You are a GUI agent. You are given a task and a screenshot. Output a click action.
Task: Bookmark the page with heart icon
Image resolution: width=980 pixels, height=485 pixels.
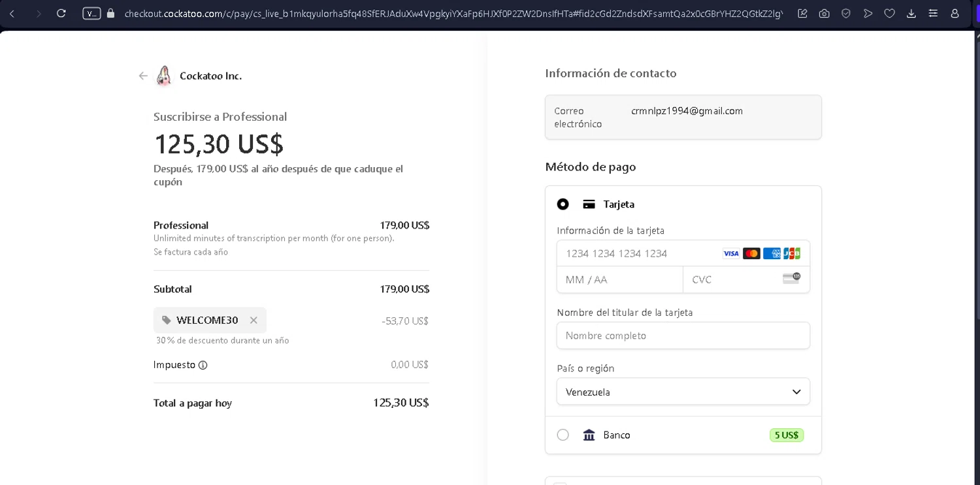click(x=889, y=13)
